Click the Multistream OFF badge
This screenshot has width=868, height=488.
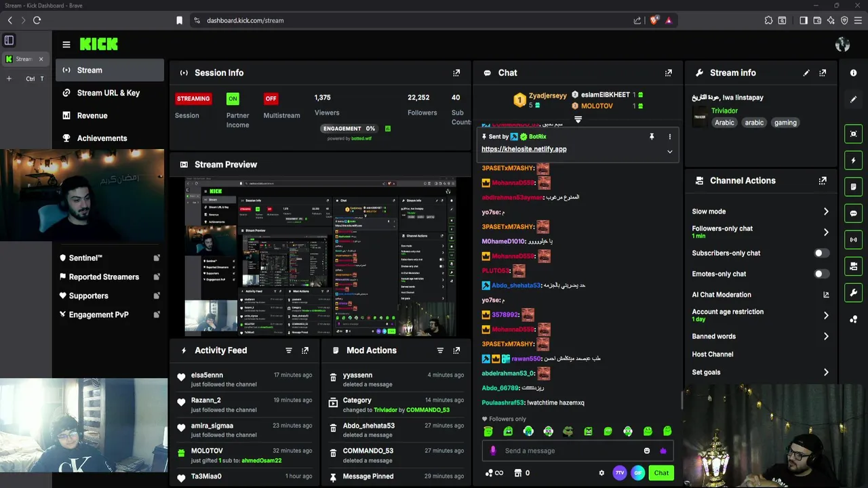click(x=271, y=98)
